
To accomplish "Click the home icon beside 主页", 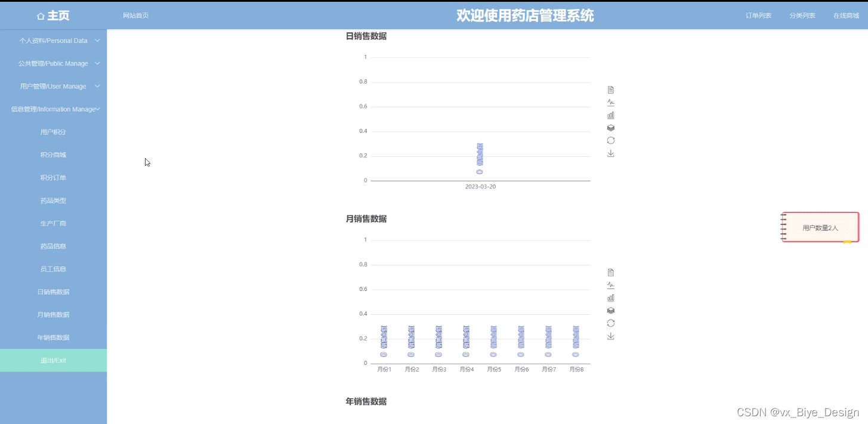I will 41,16.
